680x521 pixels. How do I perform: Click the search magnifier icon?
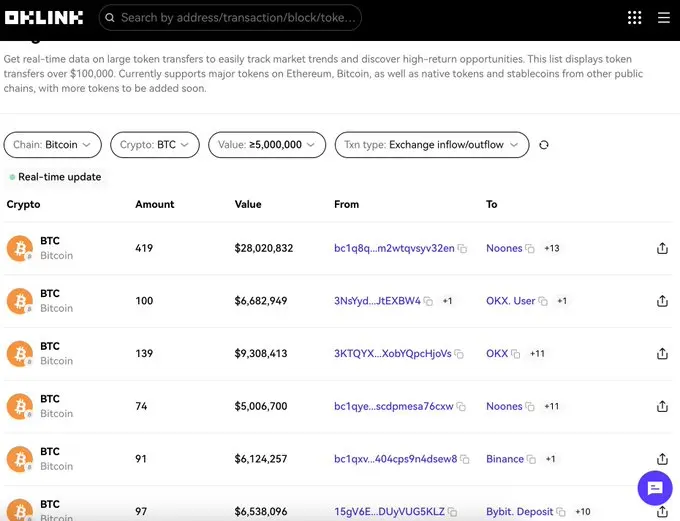(110, 18)
